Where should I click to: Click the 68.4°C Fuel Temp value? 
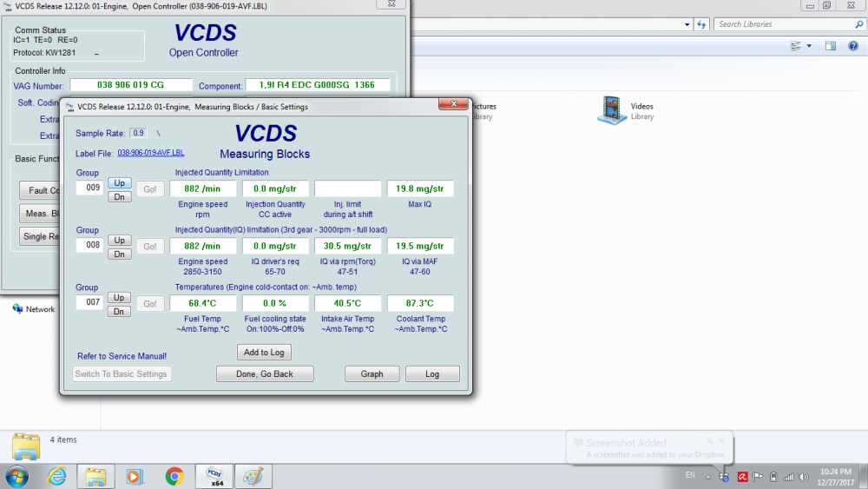pos(202,303)
